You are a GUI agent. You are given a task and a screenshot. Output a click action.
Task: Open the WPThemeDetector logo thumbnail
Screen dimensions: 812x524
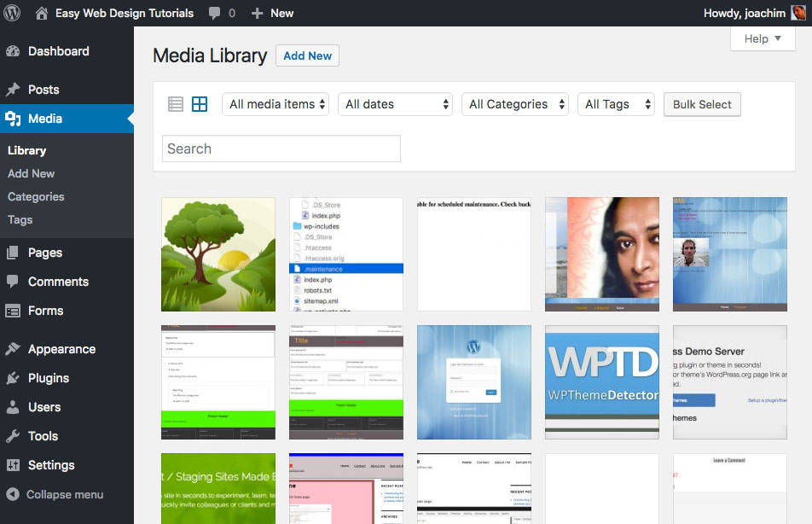601,381
